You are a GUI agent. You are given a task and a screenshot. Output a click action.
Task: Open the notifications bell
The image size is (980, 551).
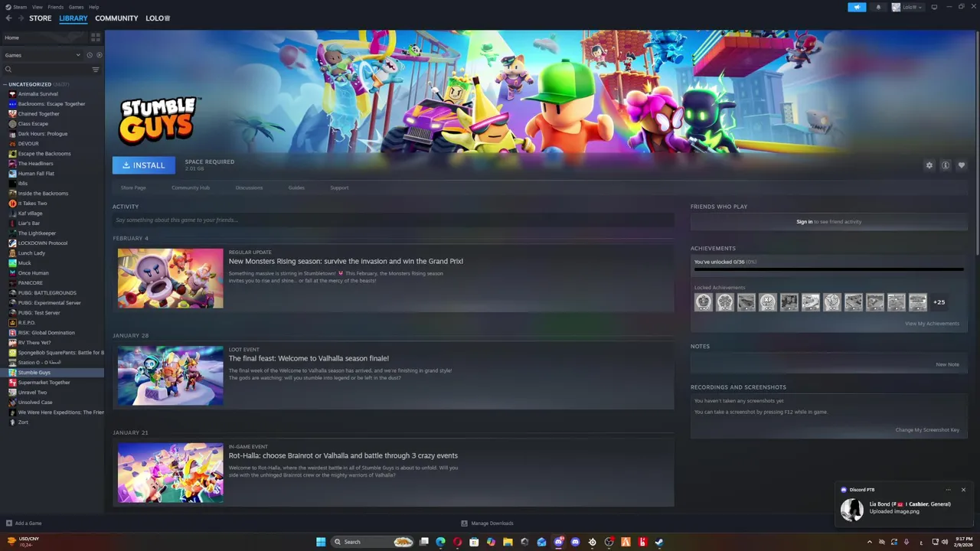(878, 7)
